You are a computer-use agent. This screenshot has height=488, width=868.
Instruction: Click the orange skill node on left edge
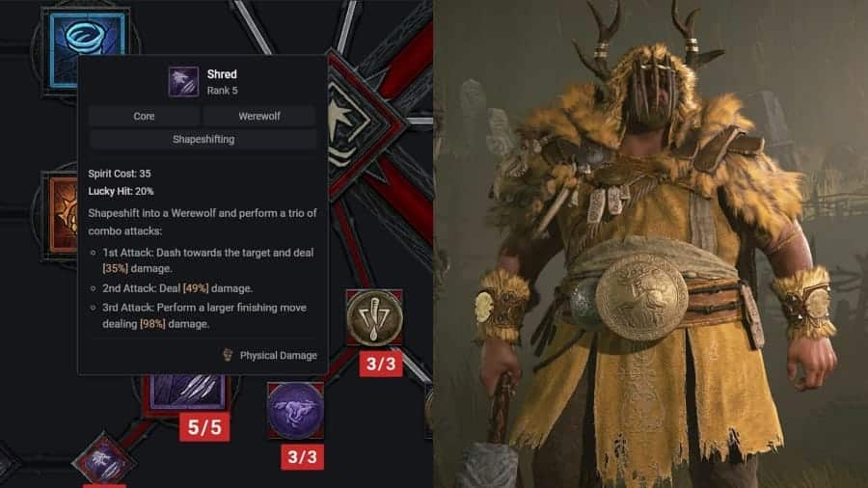(63, 213)
